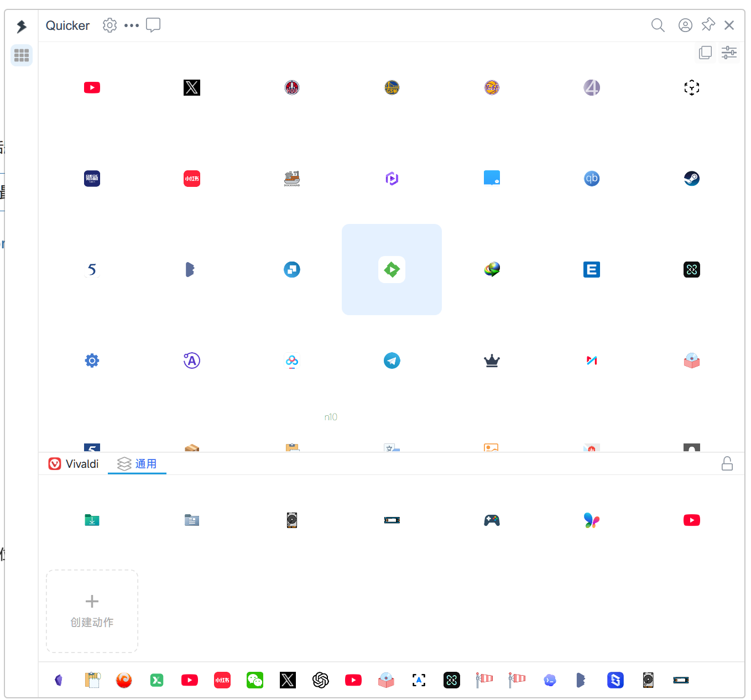The image size is (751, 700).
Task: Open the globe download manager icon
Action: [x=492, y=269]
